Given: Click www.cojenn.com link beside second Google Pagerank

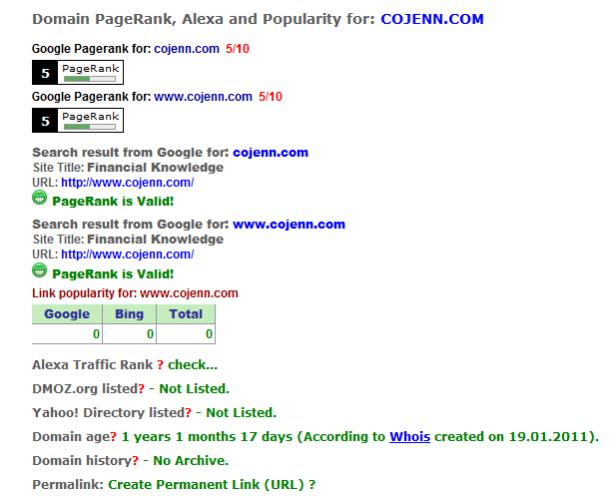Looking at the screenshot, I should [203, 97].
